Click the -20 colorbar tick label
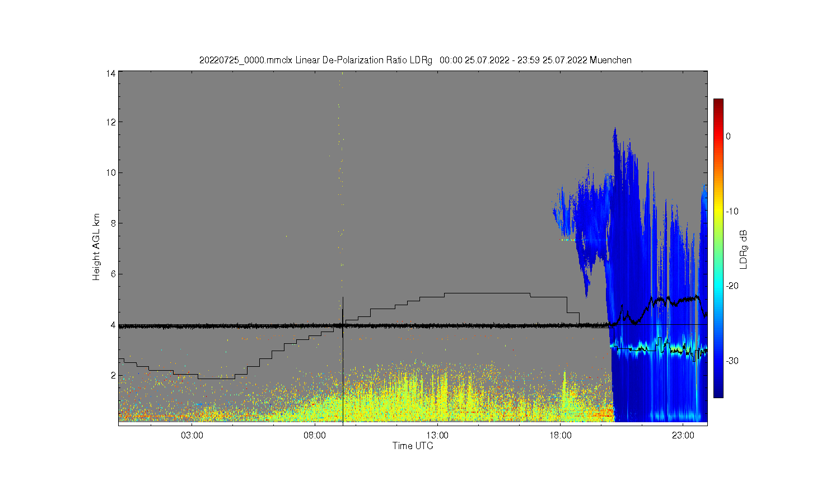The width and height of the screenshot is (840, 504). (732, 286)
